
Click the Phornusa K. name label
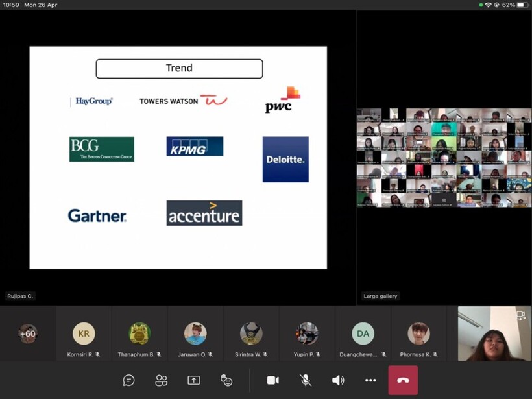click(415, 354)
